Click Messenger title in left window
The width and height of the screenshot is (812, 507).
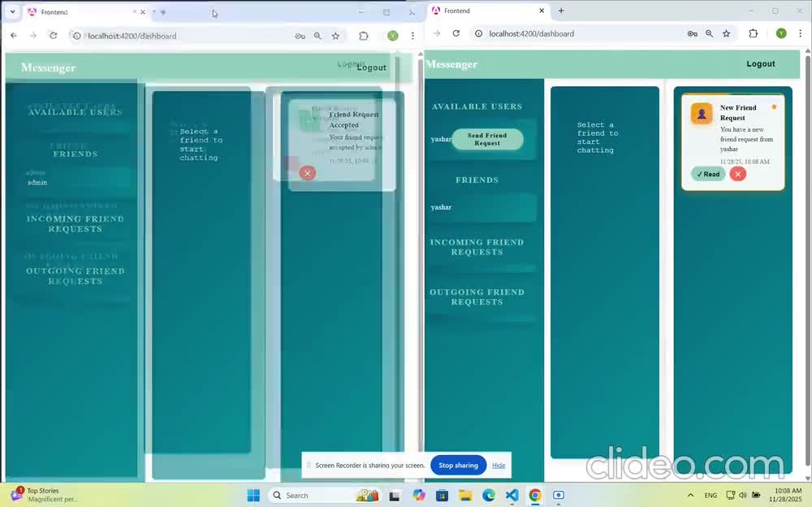click(x=48, y=67)
